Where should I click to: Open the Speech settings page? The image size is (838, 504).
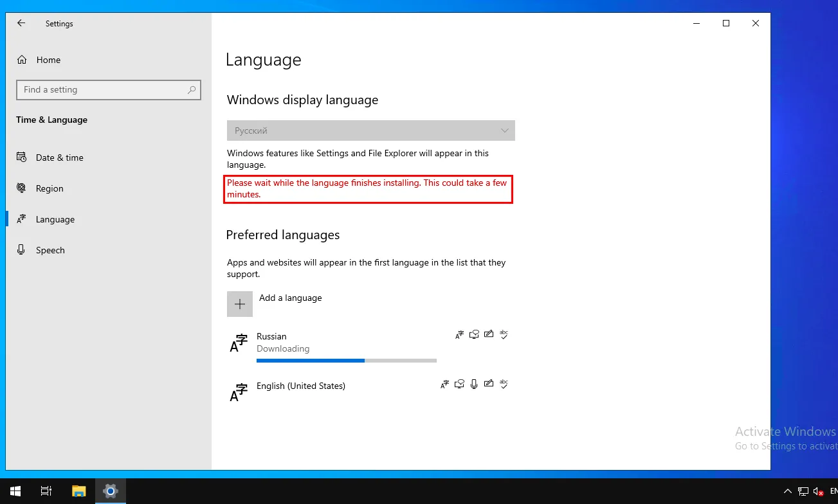click(50, 250)
